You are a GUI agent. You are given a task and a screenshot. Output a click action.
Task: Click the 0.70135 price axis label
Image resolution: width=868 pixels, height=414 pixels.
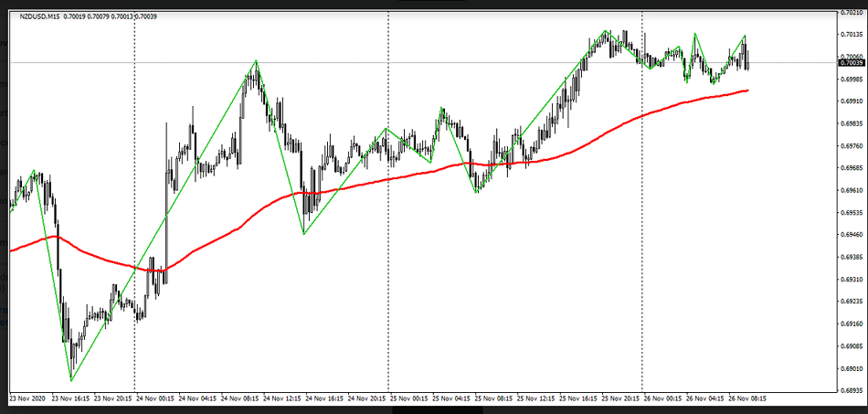(850, 35)
